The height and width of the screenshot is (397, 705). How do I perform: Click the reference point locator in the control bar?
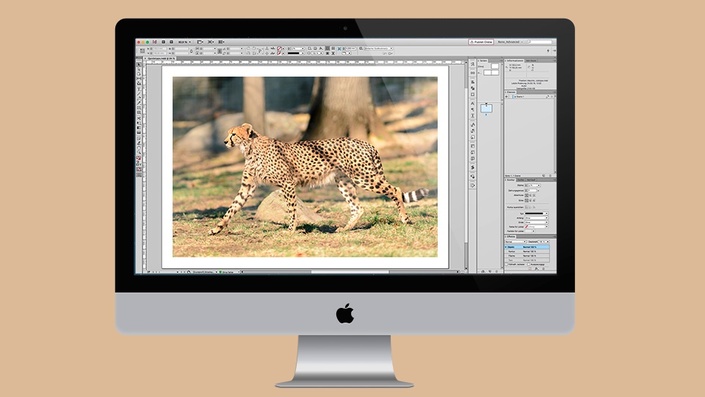coord(142,51)
